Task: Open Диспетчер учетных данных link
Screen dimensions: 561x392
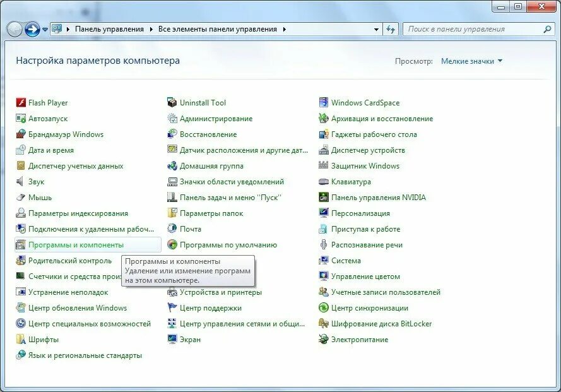Action: (x=76, y=166)
